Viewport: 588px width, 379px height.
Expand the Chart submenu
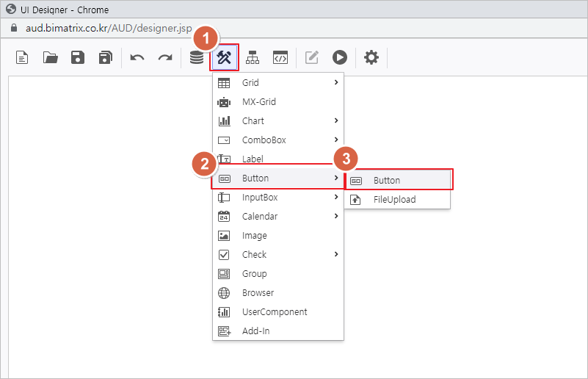pos(277,121)
